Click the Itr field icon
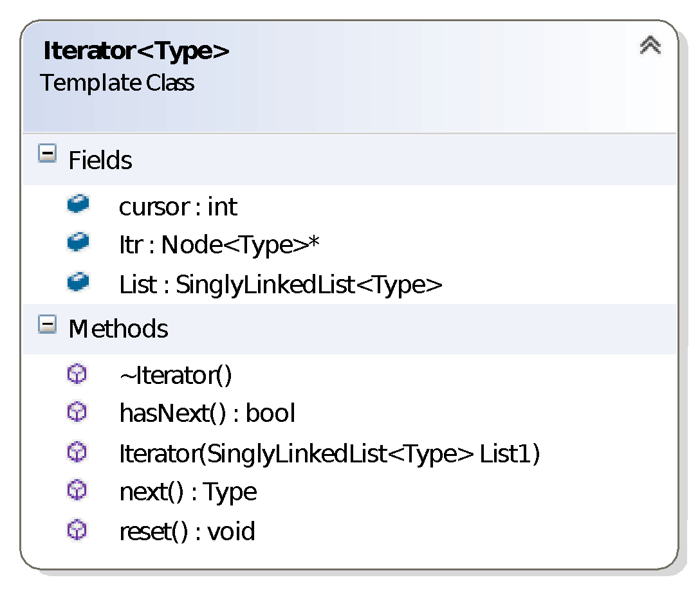This screenshot has width=700, height=591. point(78,243)
